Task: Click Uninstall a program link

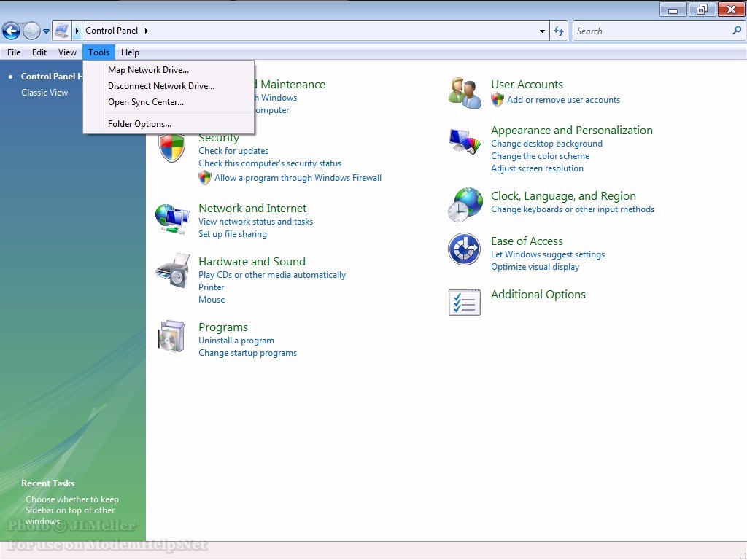Action: point(236,341)
